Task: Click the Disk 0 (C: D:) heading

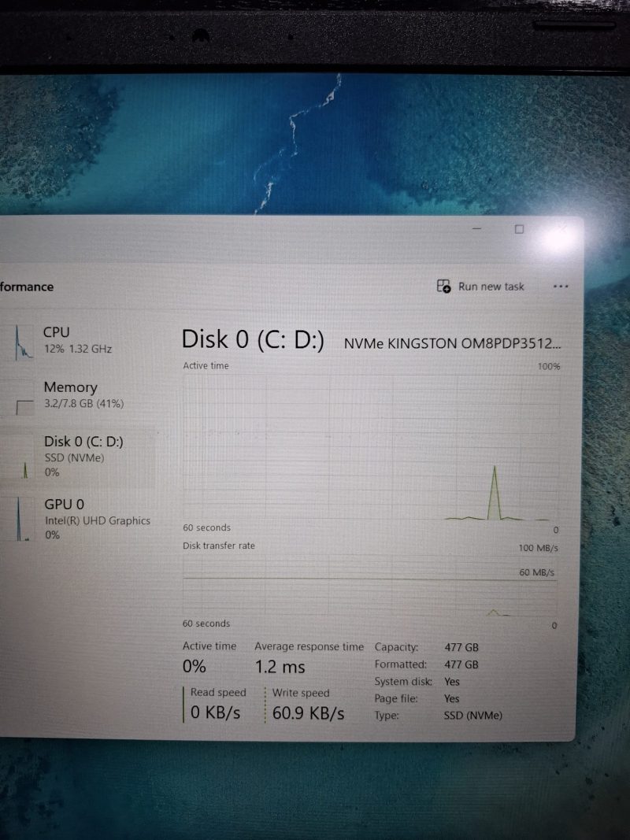Action: 253,339
